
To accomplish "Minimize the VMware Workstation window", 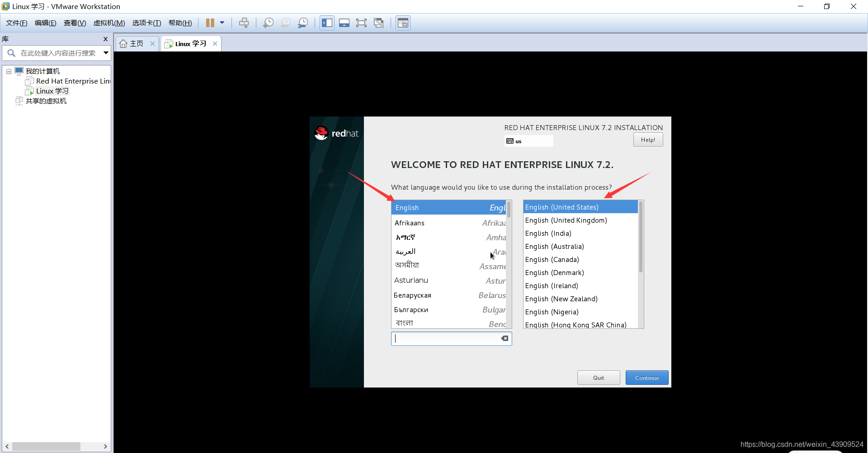I will tap(801, 6).
